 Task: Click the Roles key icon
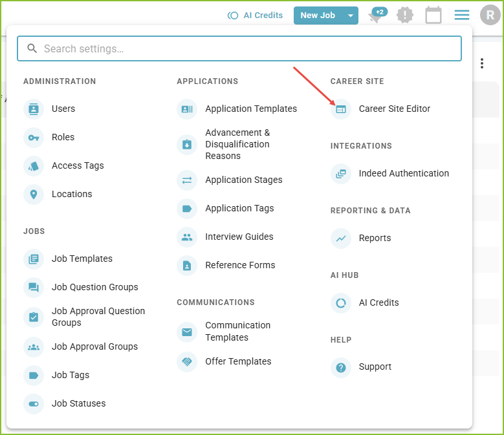(34, 138)
